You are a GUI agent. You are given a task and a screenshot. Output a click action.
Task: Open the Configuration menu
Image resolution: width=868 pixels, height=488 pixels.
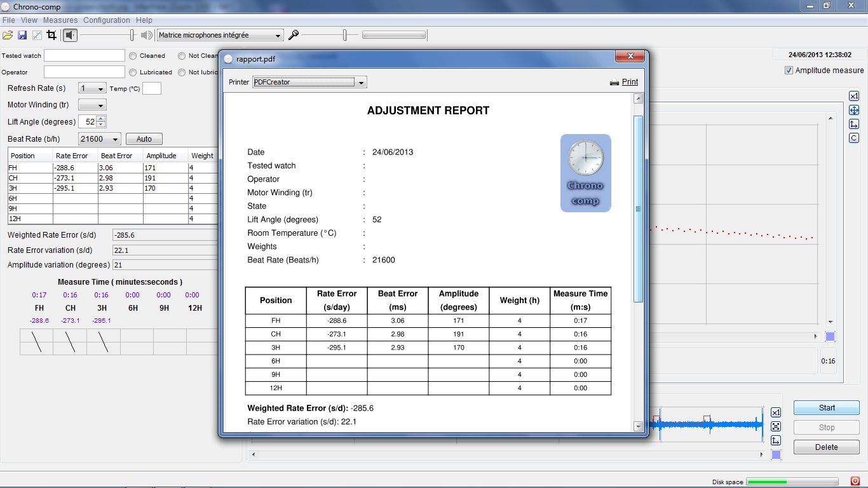click(x=106, y=20)
